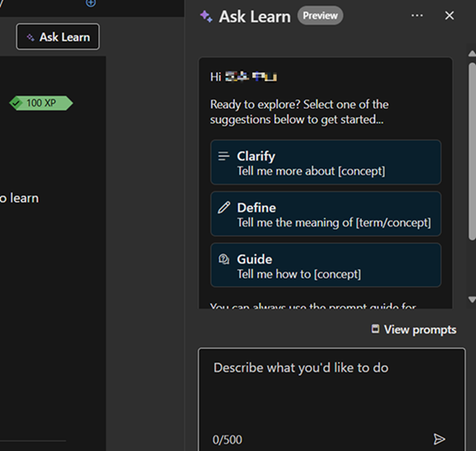Click the send message arrow icon
The image size is (476, 451).
coord(439,439)
